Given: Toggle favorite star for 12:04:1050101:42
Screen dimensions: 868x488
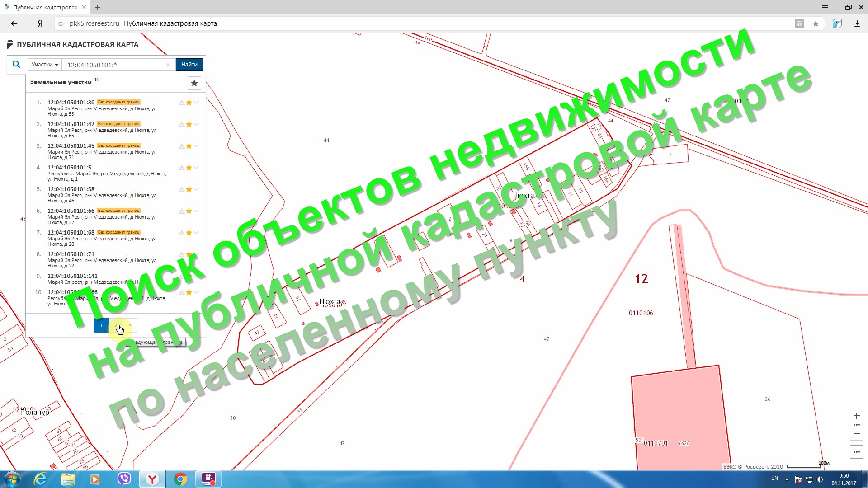Looking at the screenshot, I should coord(189,124).
